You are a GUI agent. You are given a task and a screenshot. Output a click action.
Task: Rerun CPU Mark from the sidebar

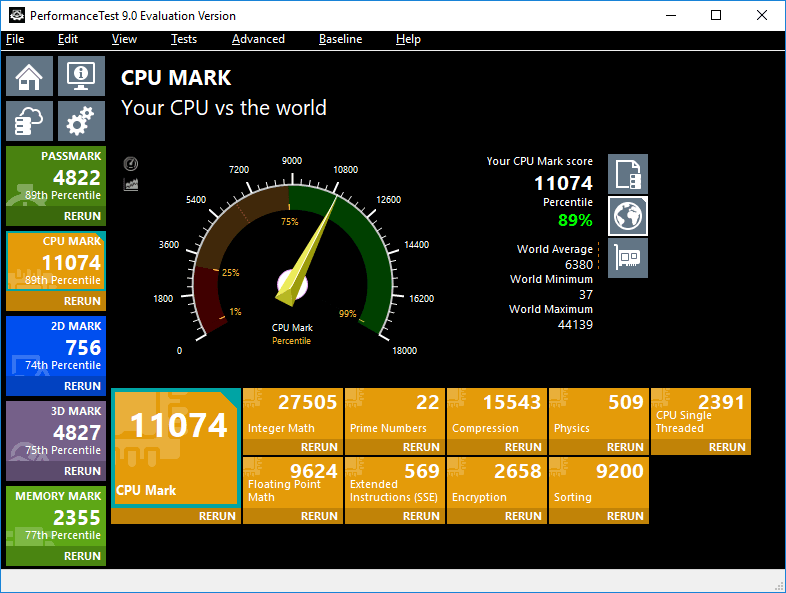tap(56, 301)
